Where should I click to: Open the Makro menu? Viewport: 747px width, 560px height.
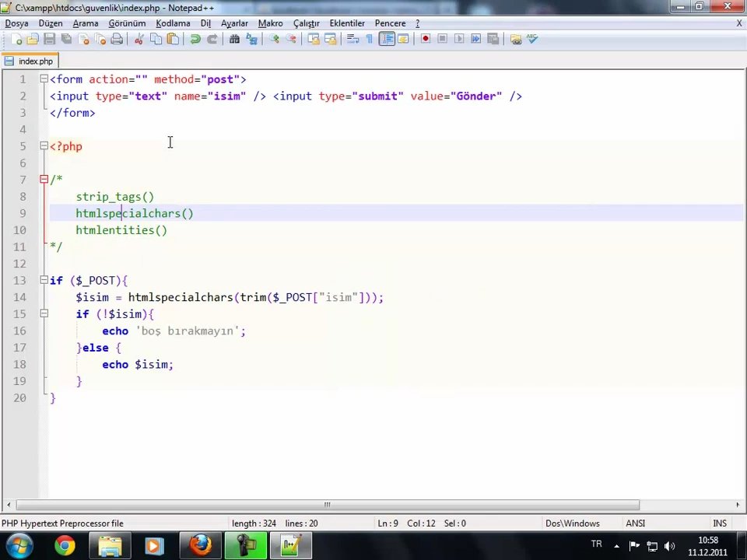point(271,23)
